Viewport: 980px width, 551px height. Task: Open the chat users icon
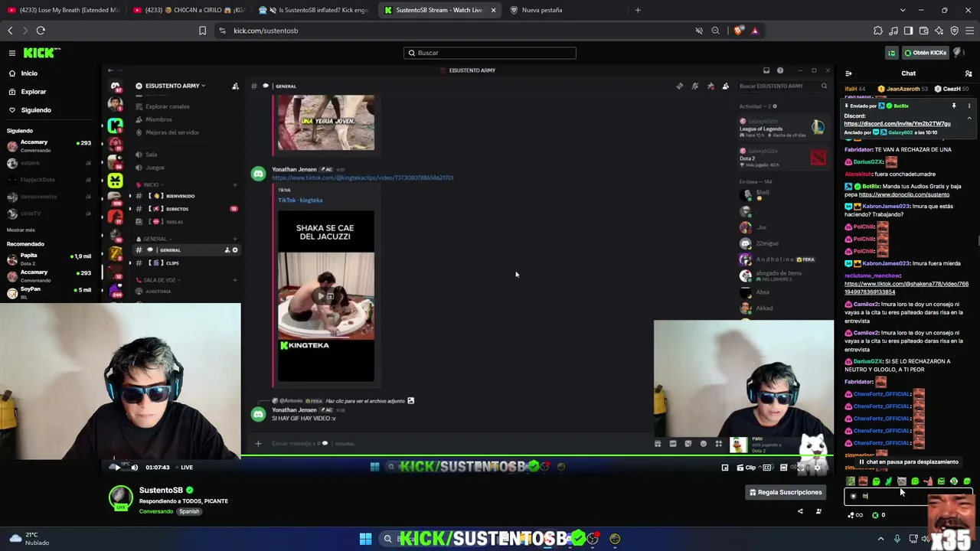click(969, 73)
